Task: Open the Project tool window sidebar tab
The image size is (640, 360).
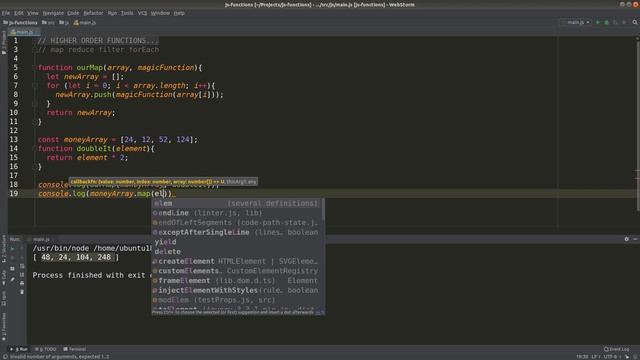Action: click(x=4, y=43)
